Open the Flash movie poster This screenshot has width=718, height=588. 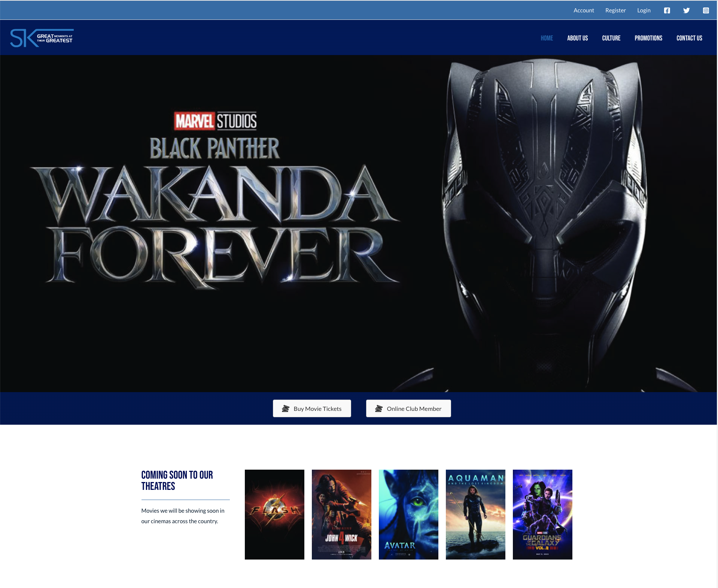click(274, 515)
